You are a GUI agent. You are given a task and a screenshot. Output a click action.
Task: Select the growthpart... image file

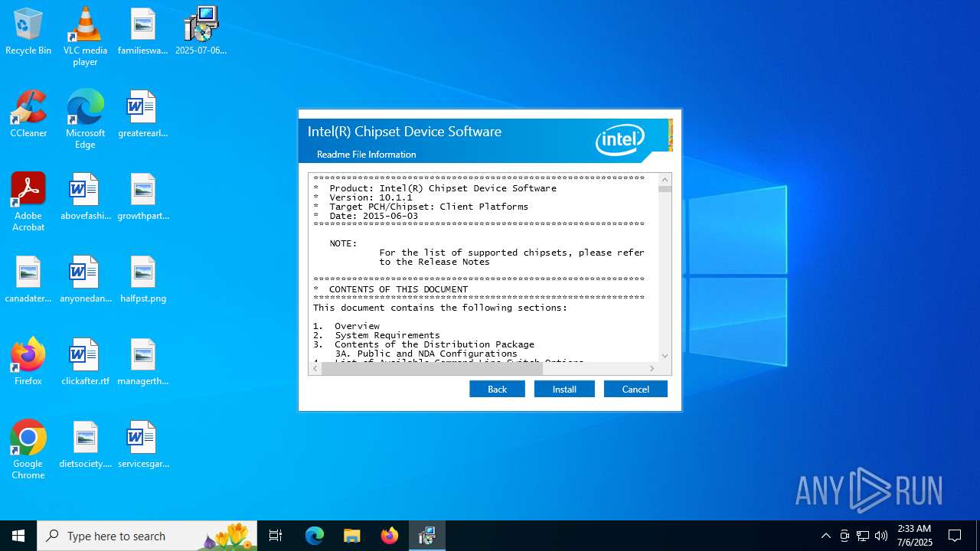[142, 197]
